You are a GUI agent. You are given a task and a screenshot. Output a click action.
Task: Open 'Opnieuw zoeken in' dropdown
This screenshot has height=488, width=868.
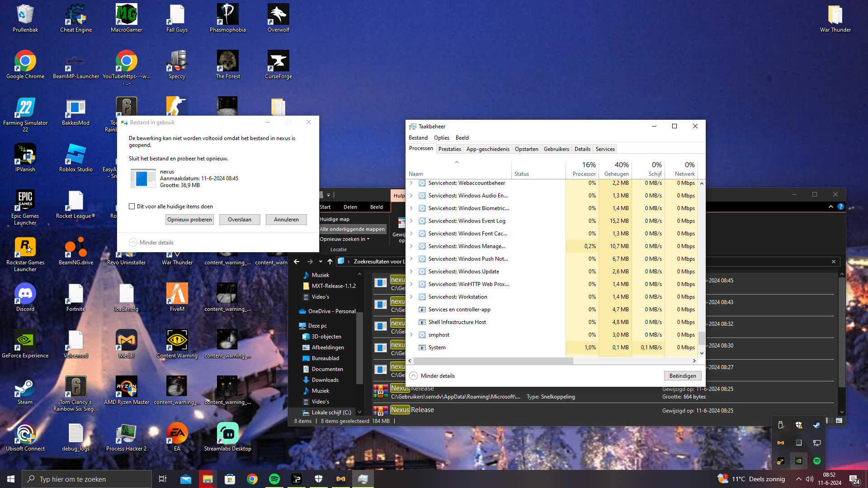click(344, 239)
